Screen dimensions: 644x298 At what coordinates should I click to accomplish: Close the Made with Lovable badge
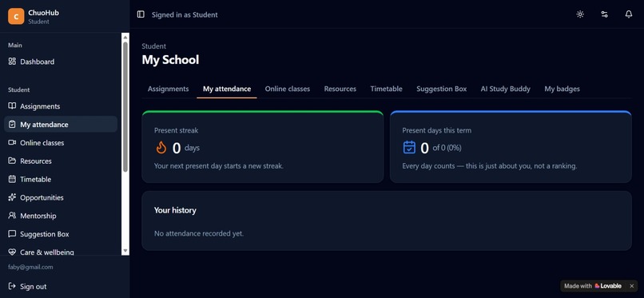point(632,286)
